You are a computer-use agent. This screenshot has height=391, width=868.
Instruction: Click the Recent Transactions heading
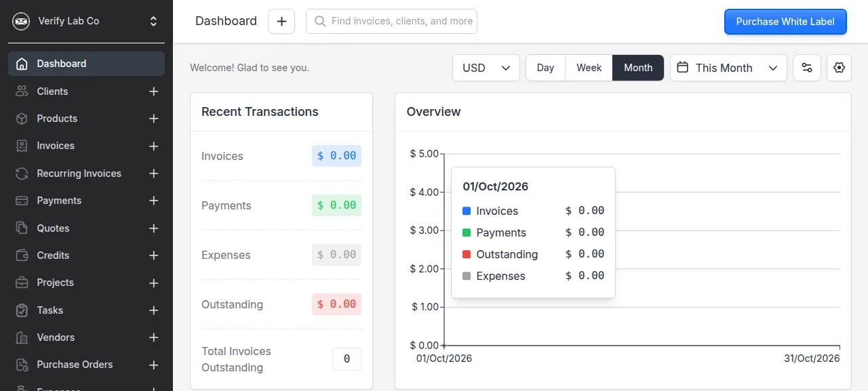(x=260, y=112)
